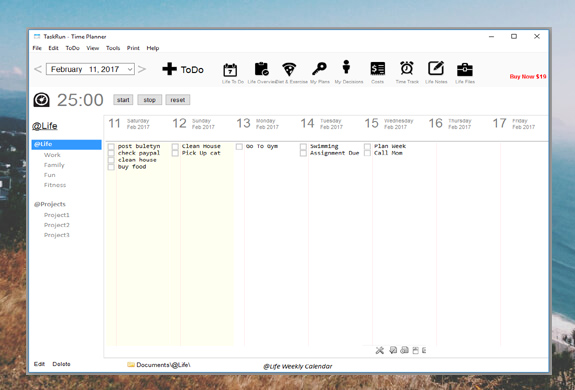
Task: Select Fun in the sidebar
Action: (50, 175)
